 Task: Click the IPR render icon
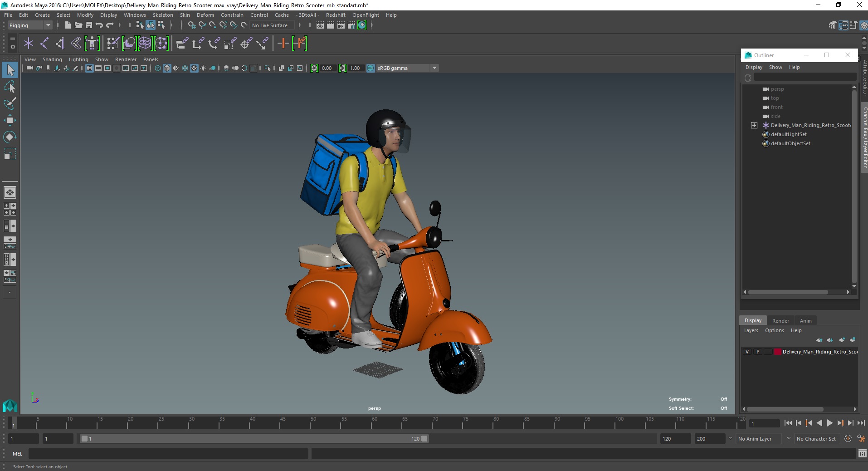click(341, 25)
